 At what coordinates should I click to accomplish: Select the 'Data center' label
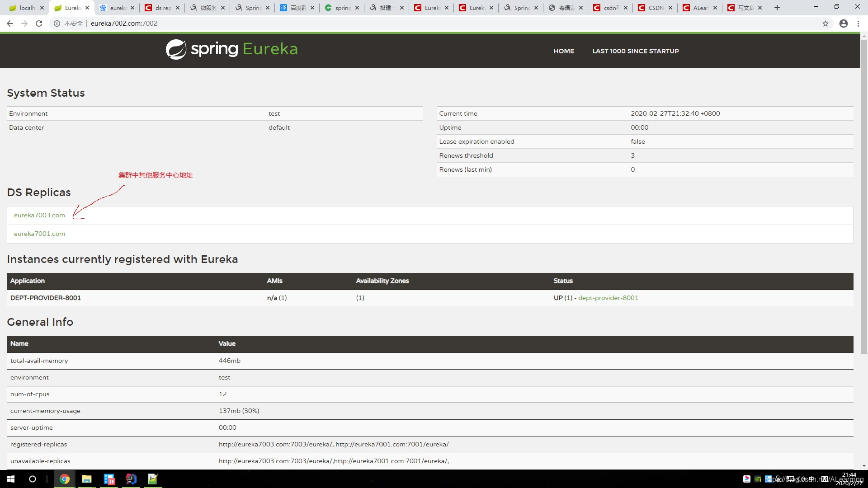tap(27, 128)
